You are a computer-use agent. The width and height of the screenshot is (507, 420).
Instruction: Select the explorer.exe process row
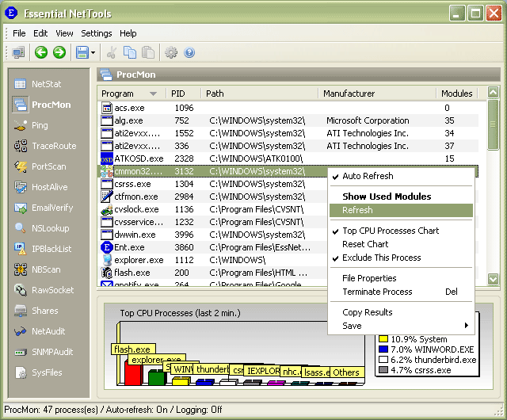point(212,260)
